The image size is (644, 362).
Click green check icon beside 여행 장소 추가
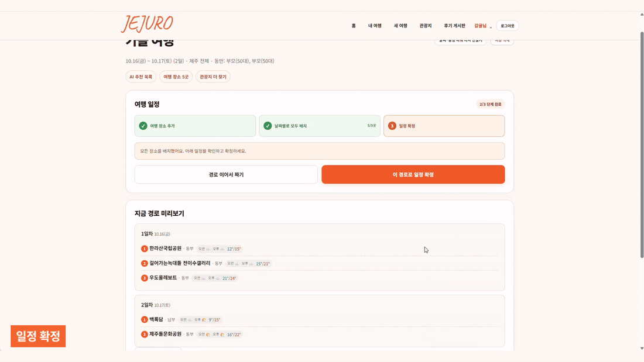pos(143,126)
